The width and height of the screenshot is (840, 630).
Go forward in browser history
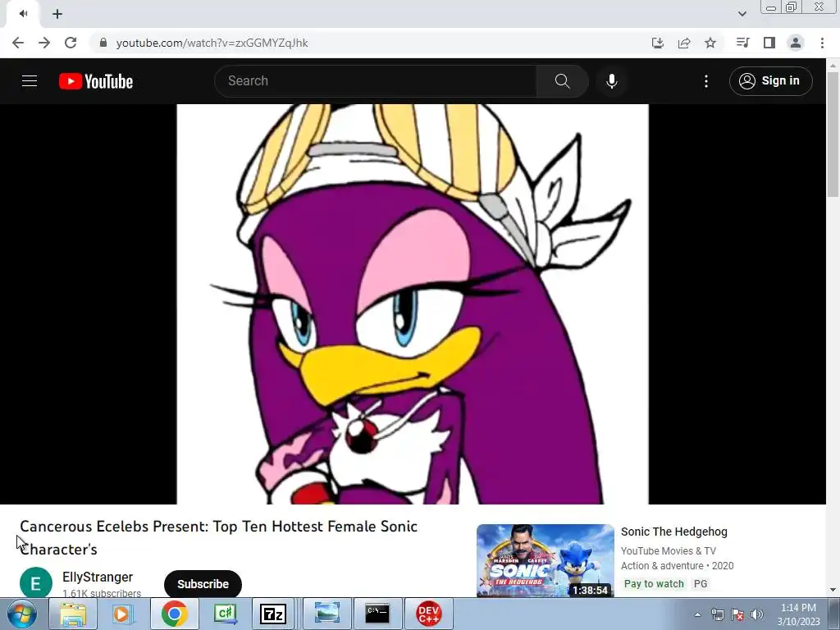click(x=44, y=43)
